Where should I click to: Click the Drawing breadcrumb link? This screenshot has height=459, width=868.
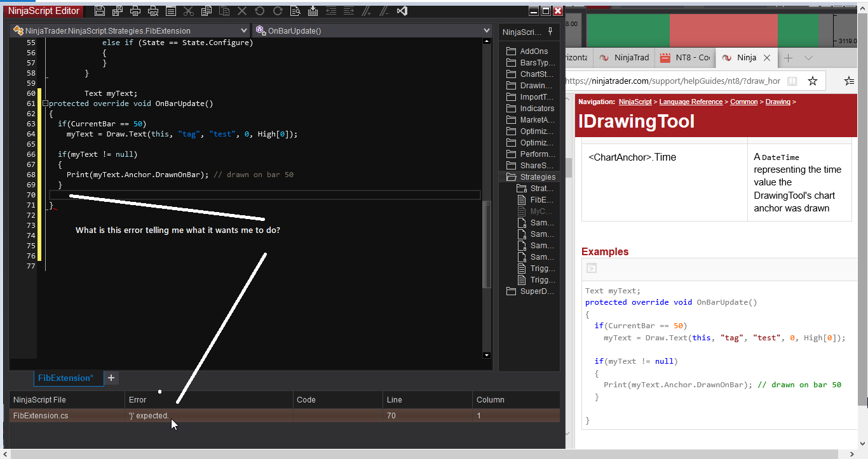[778, 102]
